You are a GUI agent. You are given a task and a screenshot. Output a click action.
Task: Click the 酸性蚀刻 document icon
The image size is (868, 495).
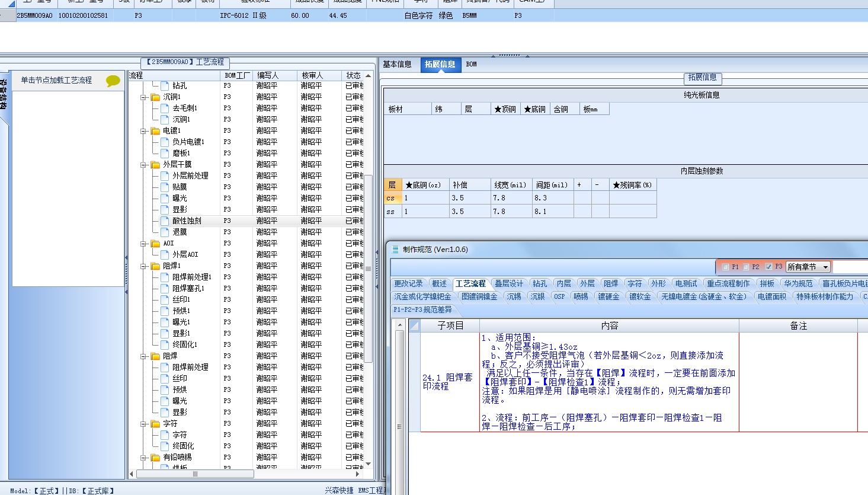(165, 221)
